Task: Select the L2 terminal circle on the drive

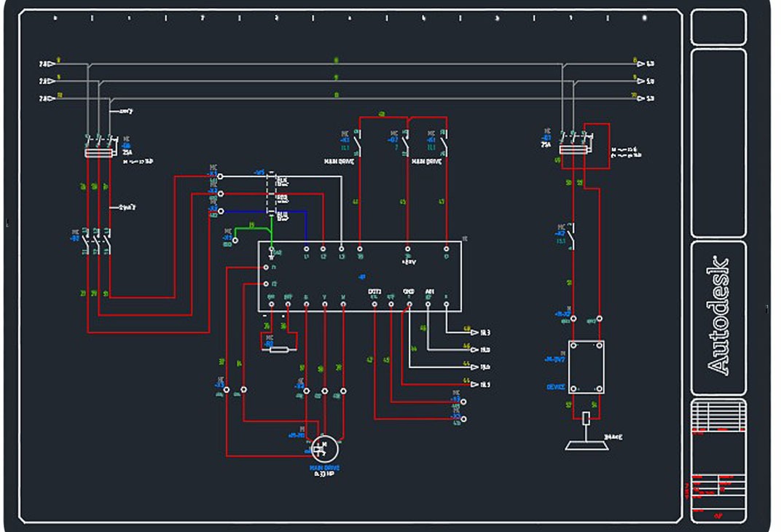Action: 323,249
